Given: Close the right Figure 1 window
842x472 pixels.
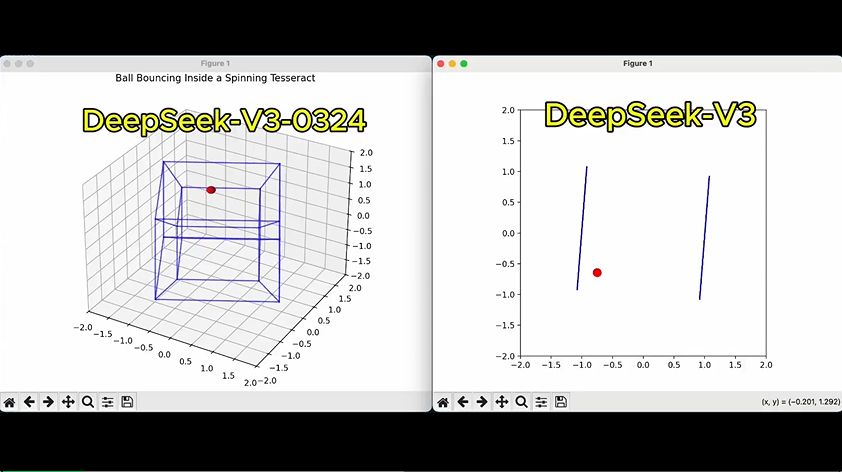Looking at the screenshot, I should coord(441,63).
